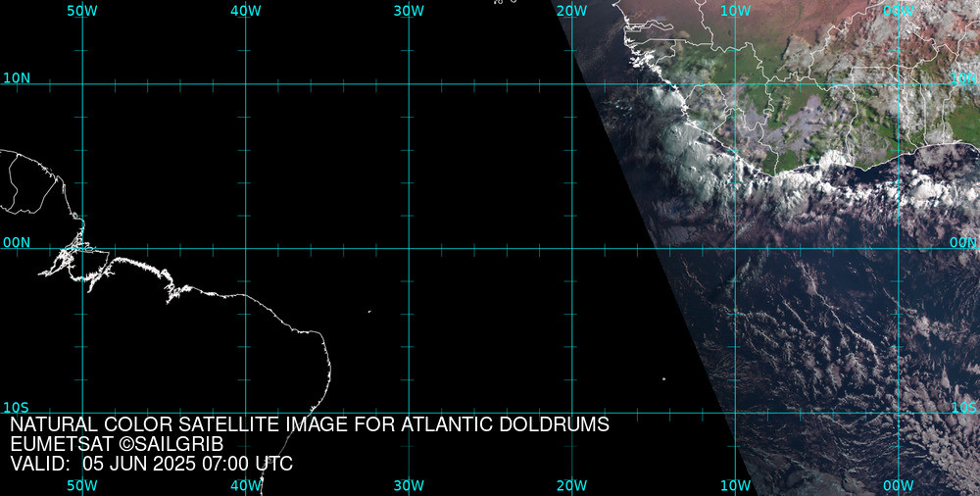Viewport: 980px width, 496px height.
Task: Select the 00W label along the bottom edge
Action: coord(899,485)
